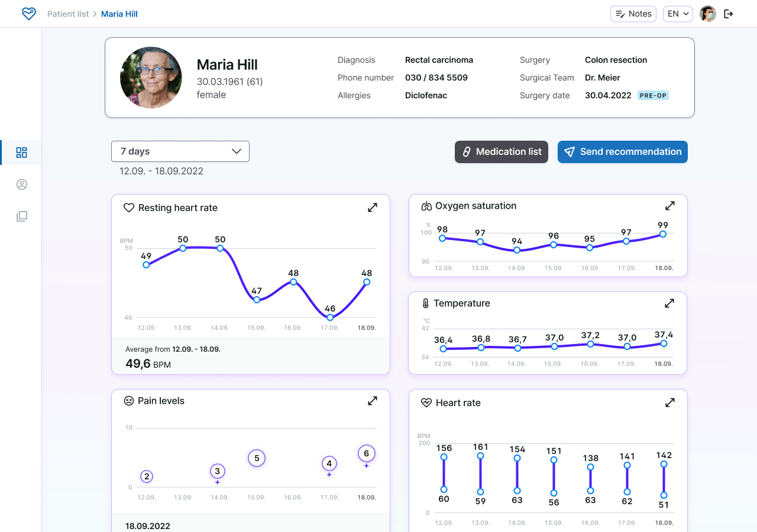Click Send recommendation
757x532 pixels.
[x=622, y=151]
